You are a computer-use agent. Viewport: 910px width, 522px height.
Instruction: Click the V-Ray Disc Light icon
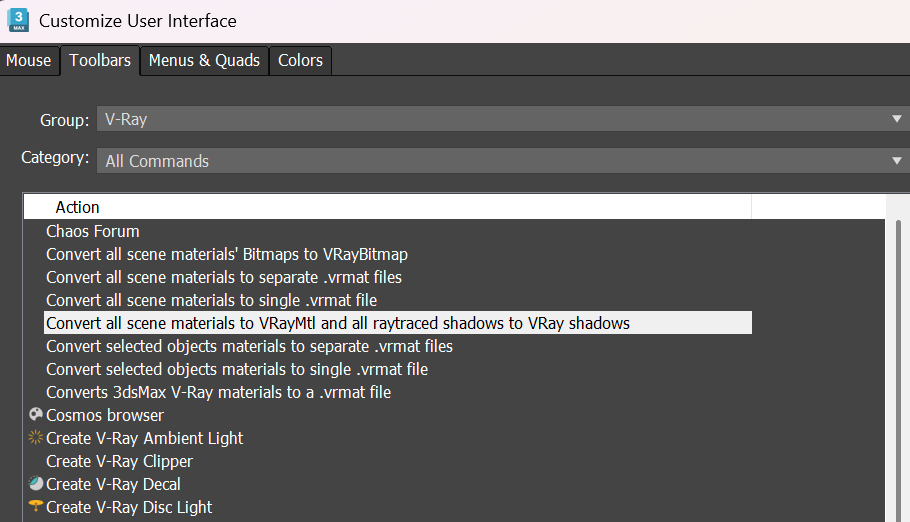tap(36, 506)
